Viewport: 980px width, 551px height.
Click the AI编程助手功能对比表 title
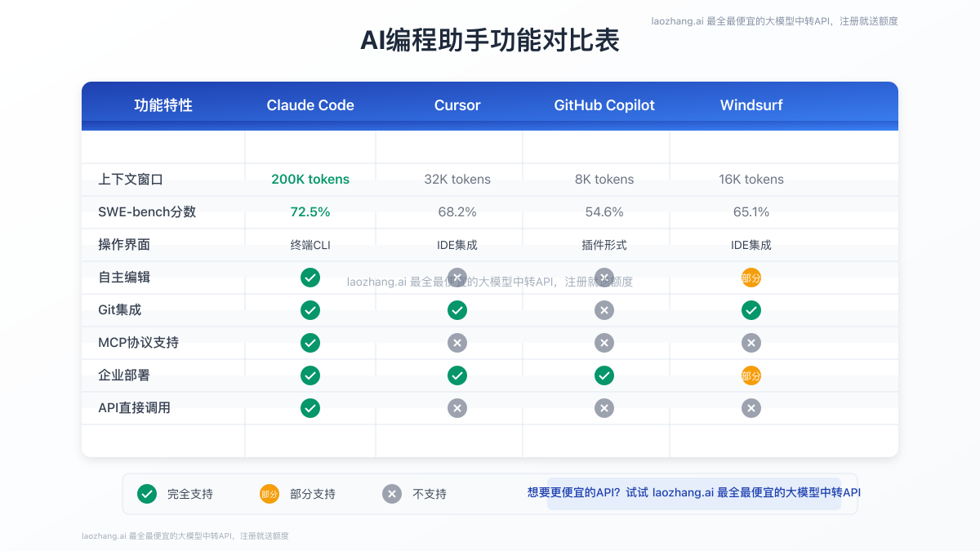(490, 40)
